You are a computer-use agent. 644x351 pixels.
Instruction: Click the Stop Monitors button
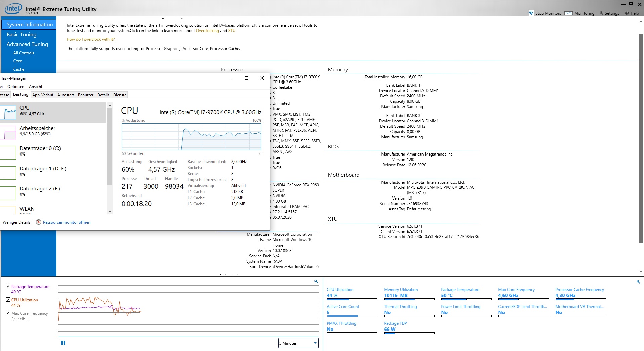545,13
